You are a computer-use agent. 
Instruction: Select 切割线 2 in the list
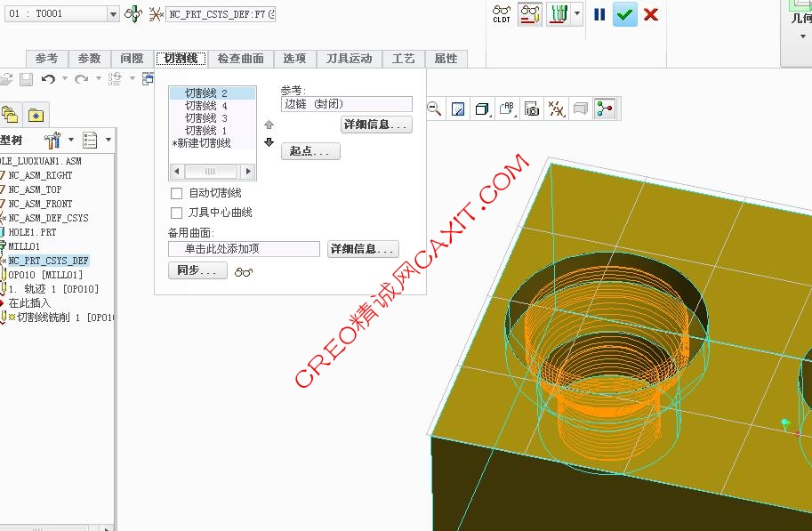coord(213,93)
